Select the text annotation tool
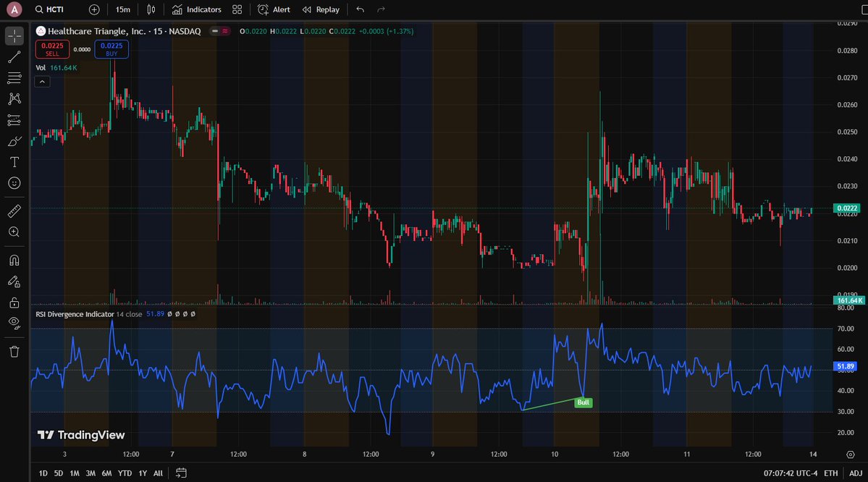Image resolution: width=868 pixels, height=482 pixels. pyautogui.click(x=14, y=162)
